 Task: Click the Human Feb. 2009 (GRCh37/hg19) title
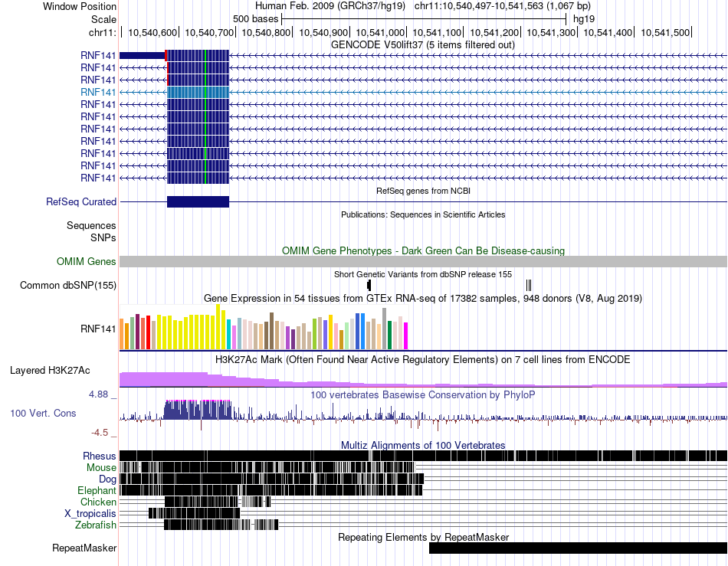(330, 6)
